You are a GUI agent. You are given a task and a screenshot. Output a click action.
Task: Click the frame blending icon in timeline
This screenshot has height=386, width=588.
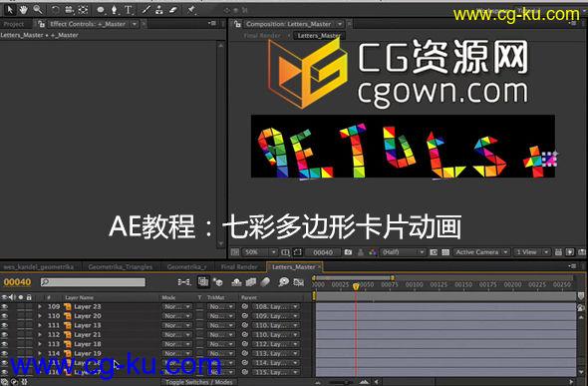pos(250,281)
